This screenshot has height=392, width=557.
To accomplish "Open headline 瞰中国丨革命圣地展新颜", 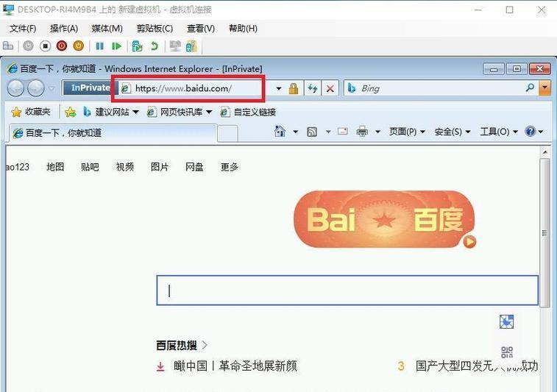I will (235, 366).
